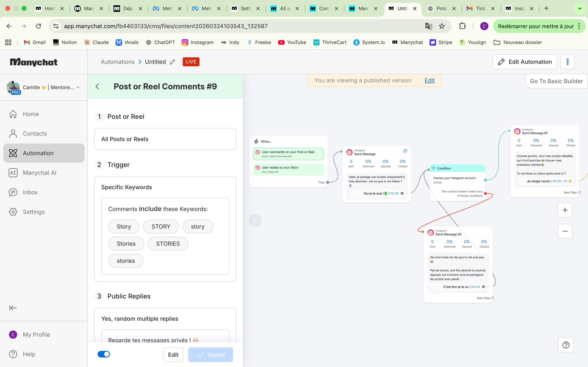Click the comment bubble icon on Send Message node
This screenshot has height=367, width=588.
pyautogui.click(x=405, y=151)
